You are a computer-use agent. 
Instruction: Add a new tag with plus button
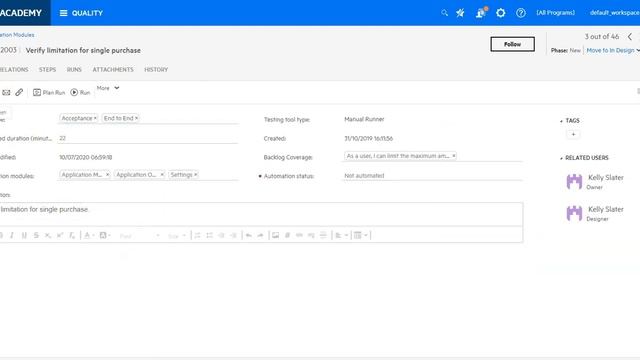point(573,134)
